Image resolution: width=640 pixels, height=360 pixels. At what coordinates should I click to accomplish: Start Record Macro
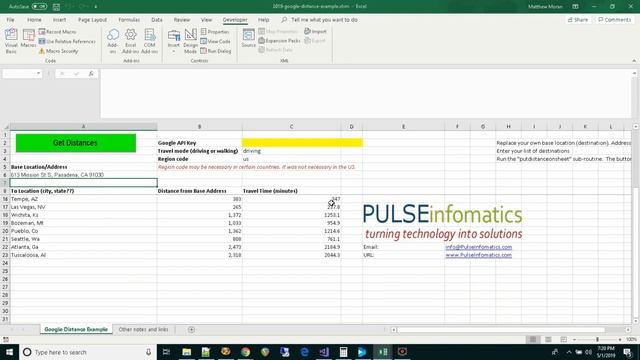pyautogui.click(x=58, y=32)
